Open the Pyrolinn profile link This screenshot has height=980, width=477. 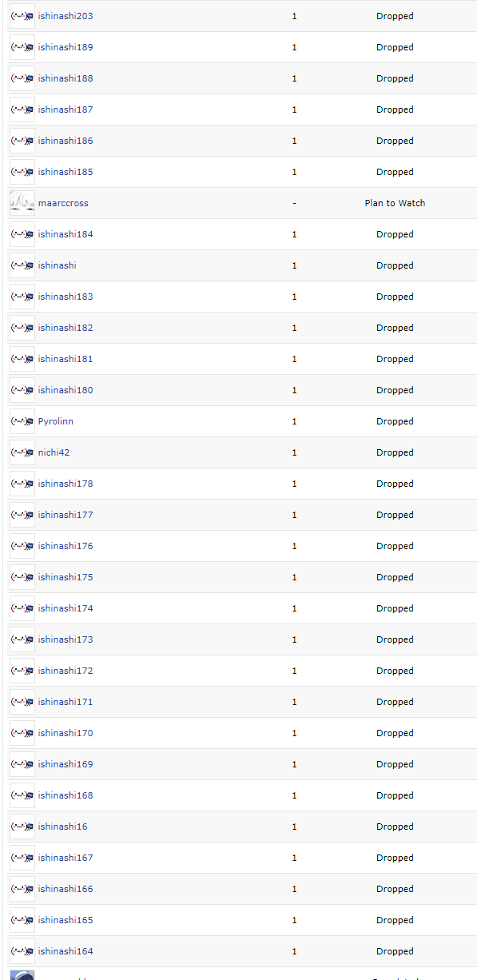pyautogui.click(x=56, y=421)
